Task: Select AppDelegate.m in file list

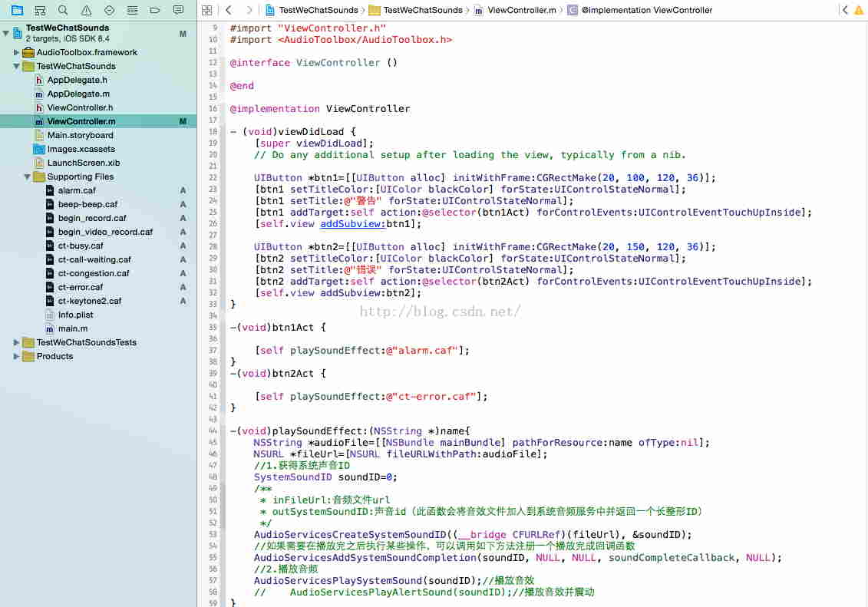Action: click(78, 94)
